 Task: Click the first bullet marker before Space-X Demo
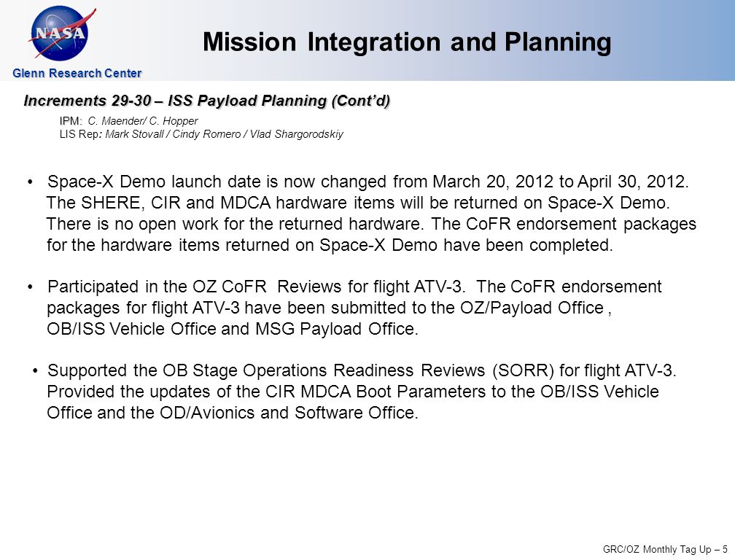[31, 182]
